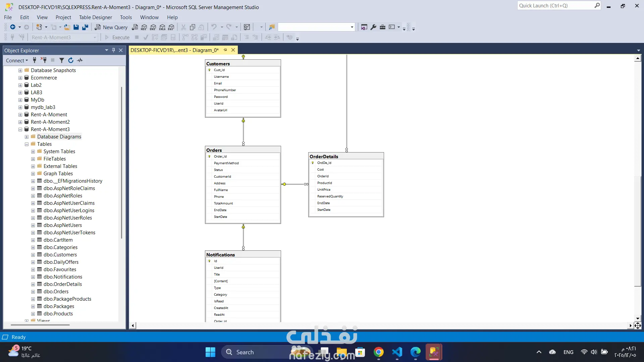
Task: Open the Table Designer menu
Action: [x=95, y=17]
